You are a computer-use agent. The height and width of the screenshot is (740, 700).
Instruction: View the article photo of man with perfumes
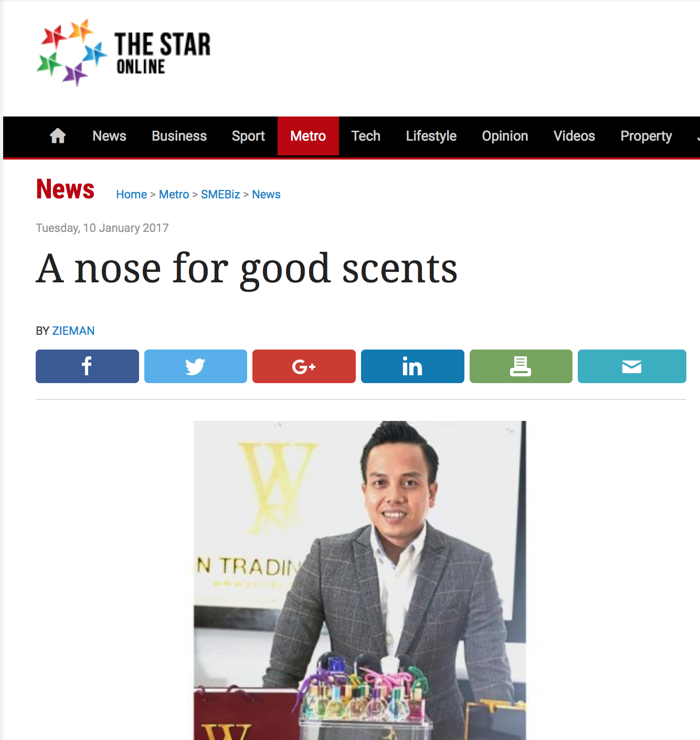pos(360,580)
